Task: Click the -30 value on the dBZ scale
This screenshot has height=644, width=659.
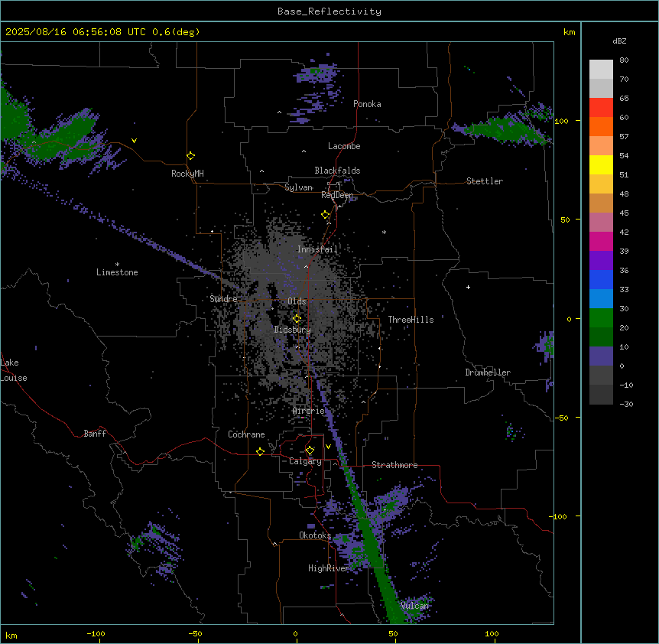Action: [x=626, y=404]
